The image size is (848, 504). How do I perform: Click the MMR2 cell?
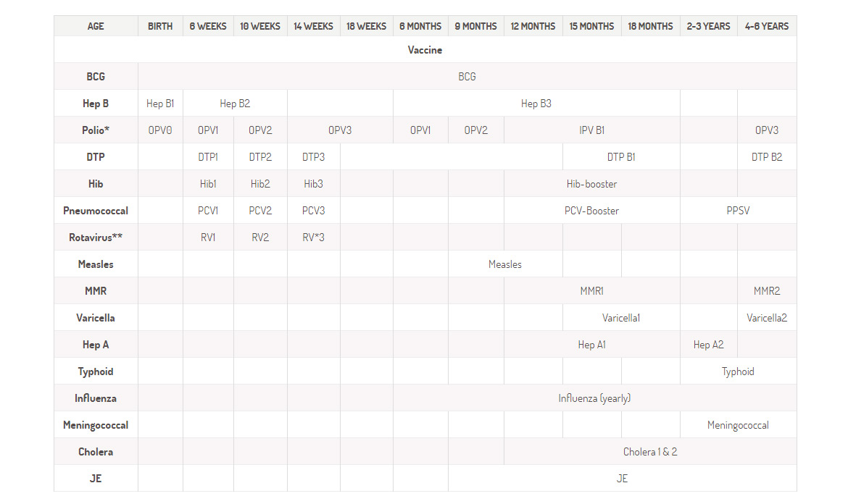tap(767, 291)
